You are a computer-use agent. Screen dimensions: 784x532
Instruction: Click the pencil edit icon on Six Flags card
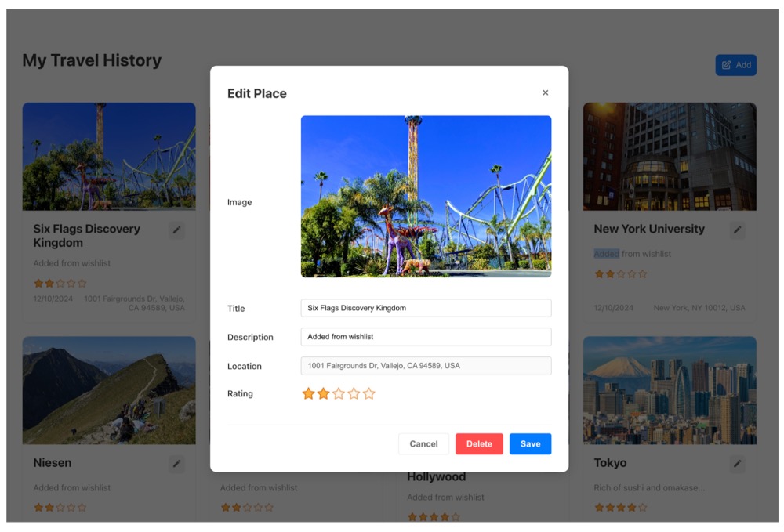176,230
